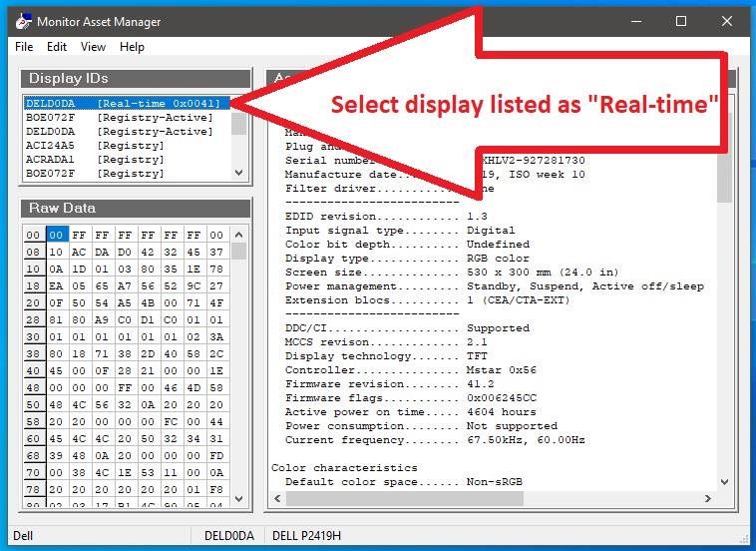Image resolution: width=756 pixels, height=551 pixels.
Task: Click the Raw Data panel header
Action: (136, 208)
